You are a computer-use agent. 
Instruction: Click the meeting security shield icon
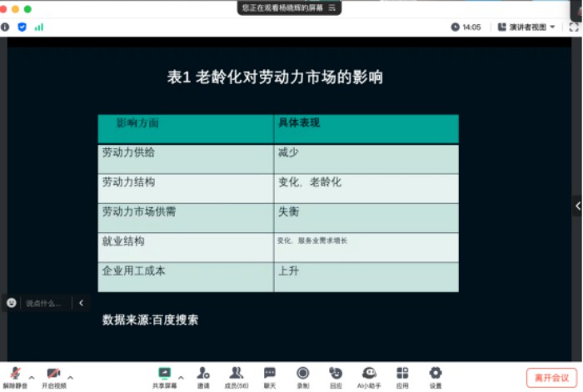click(x=22, y=27)
